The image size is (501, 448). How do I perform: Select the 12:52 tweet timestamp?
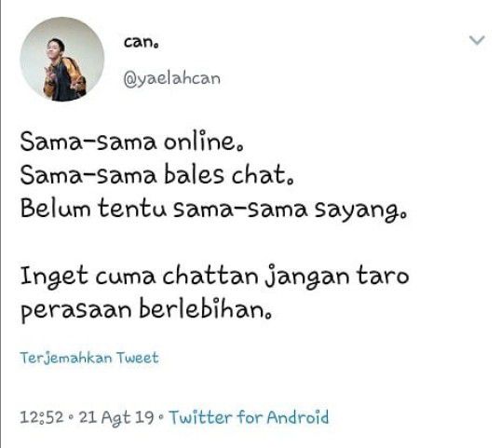coord(42,417)
